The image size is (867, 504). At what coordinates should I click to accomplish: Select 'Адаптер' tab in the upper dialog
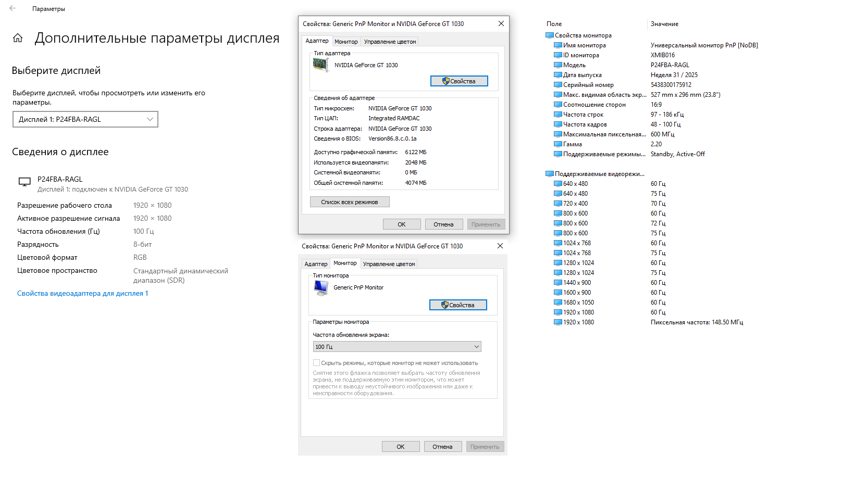point(317,41)
